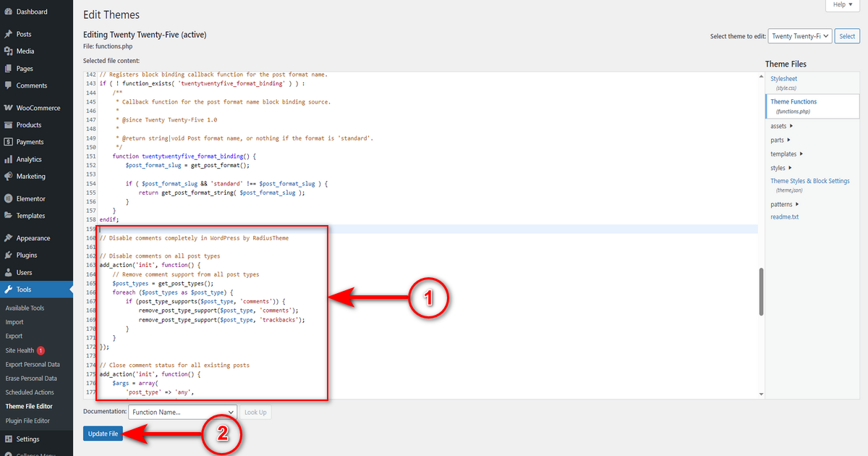Click line 158 endif statement

pyautogui.click(x=109, y=219)
